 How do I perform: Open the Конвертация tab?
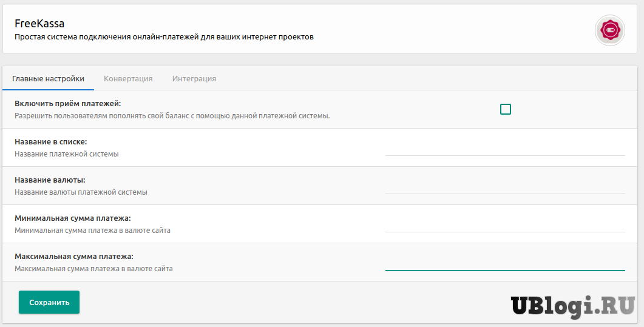coord(128,78)
